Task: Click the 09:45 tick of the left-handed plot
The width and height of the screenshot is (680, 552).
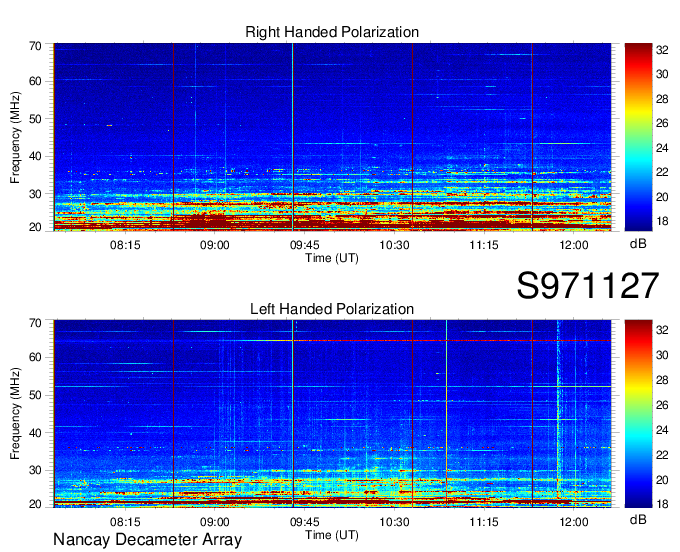Action: pyautogui.click(x=304, y=521)
